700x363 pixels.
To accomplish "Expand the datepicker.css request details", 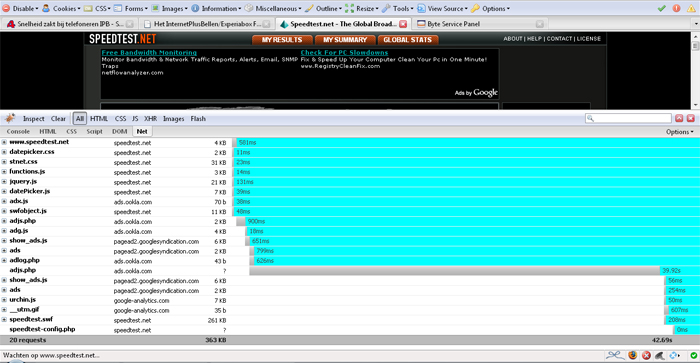I will 4,152.
